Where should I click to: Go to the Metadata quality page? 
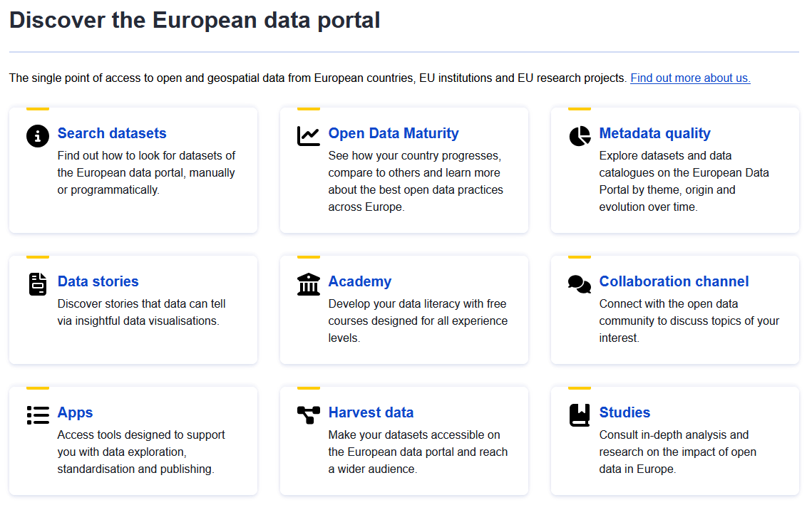(654, 133)
